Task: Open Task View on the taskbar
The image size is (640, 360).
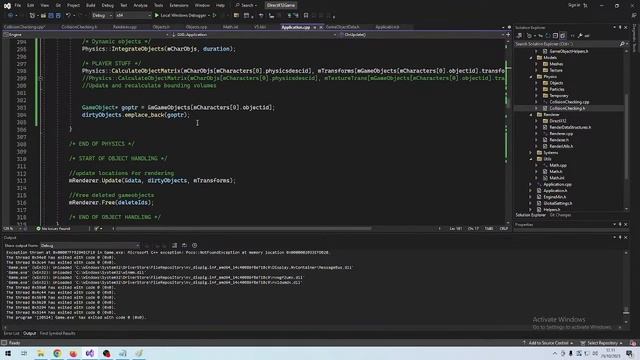Action: [24, 353]
